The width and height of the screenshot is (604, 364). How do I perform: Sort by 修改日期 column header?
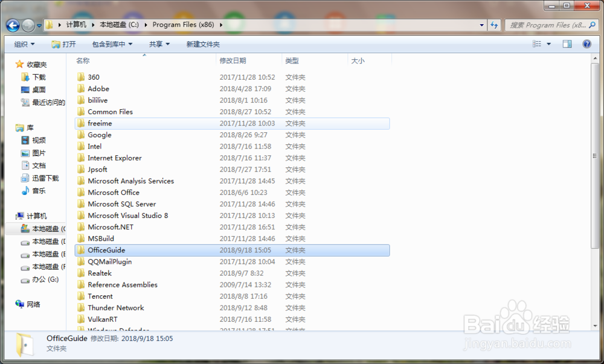(233, 60)
